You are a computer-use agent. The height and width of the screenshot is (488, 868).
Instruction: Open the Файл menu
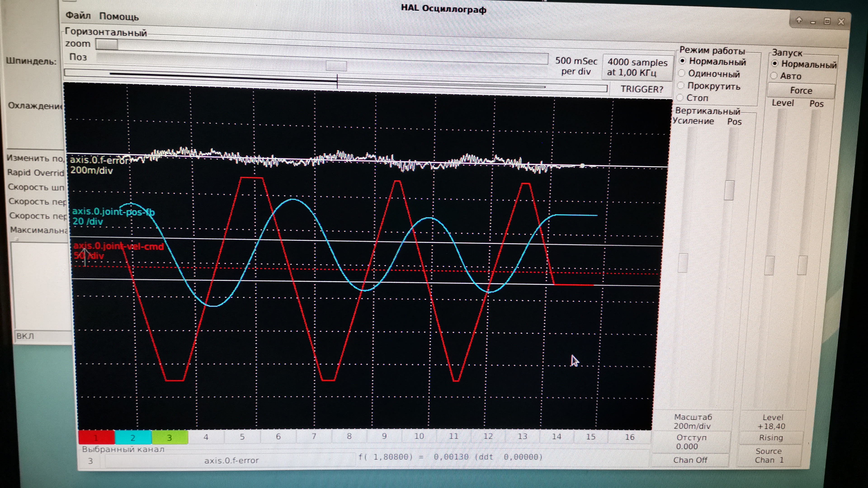(78, 16)
